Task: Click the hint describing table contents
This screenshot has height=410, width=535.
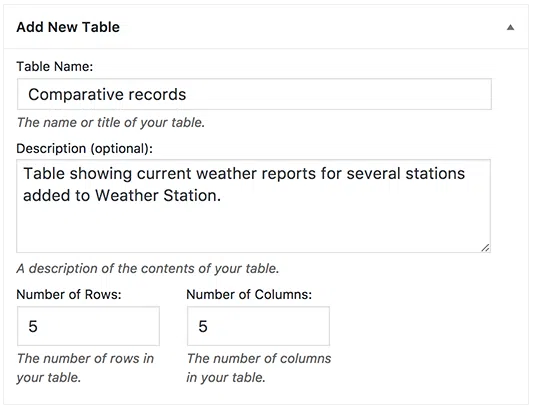Action: (148, 268)
